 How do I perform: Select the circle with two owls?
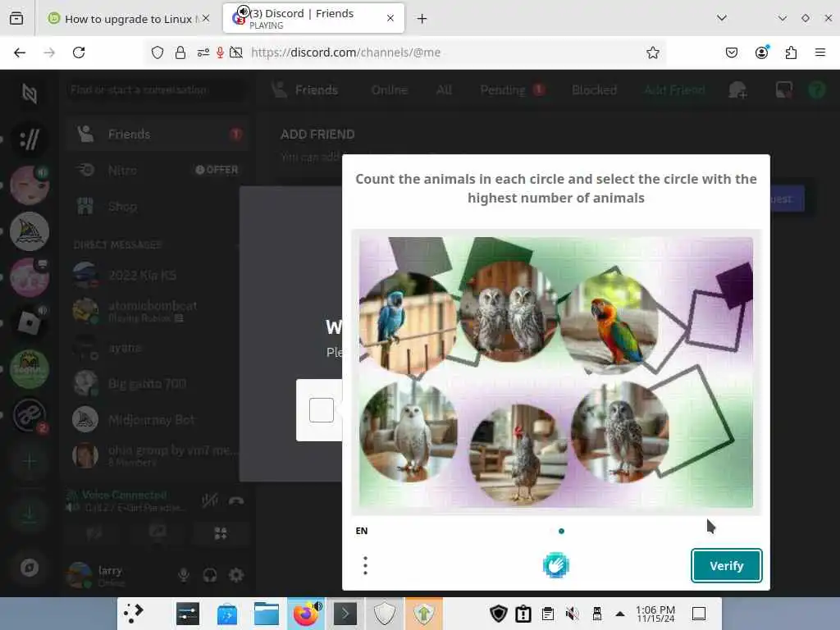508,312
